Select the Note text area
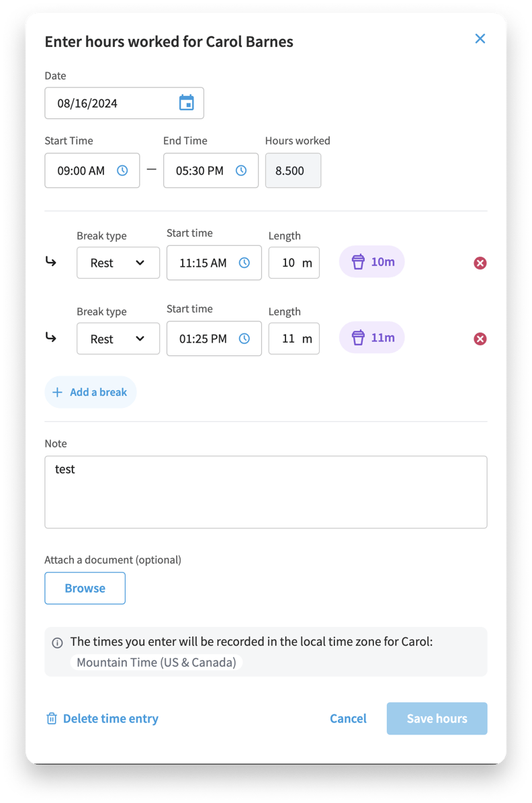 tap(266, 491)
